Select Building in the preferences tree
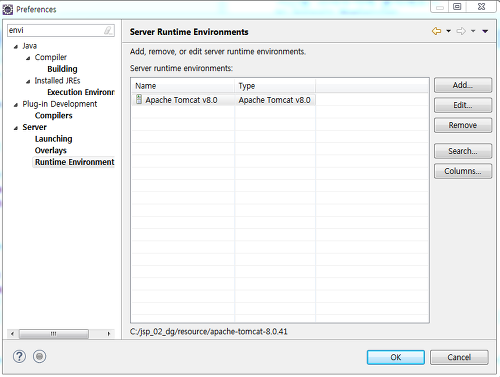Viewport: 500px width, 377px height. coord(62,69)
